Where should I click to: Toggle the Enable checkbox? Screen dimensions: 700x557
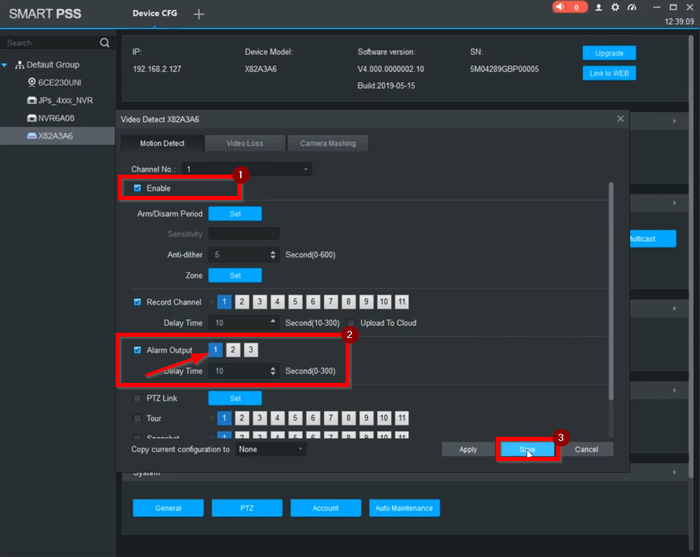138,188
